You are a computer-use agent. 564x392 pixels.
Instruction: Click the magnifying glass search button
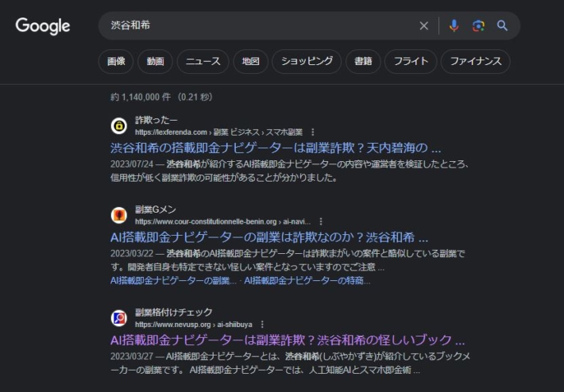coord(502,25)
